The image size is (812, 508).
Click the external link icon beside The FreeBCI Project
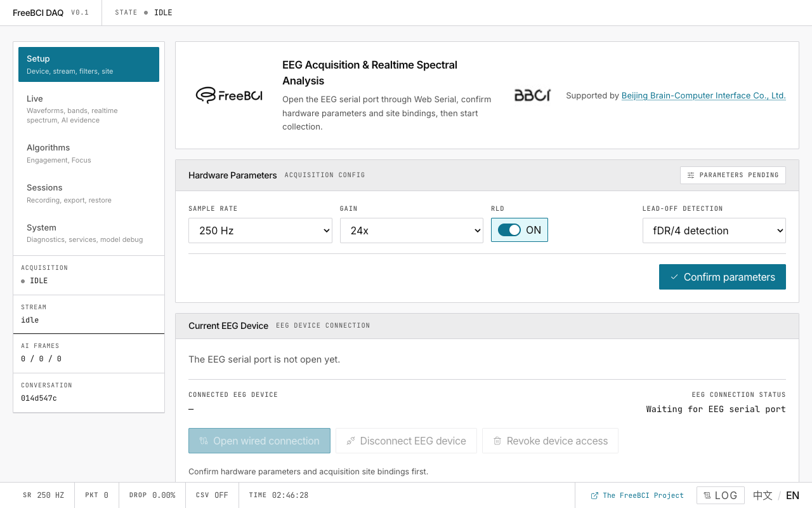click(594, 495)
